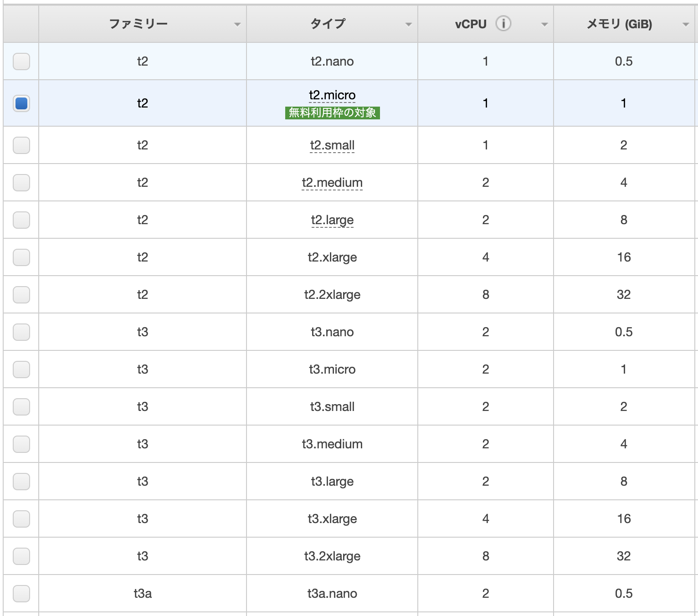Click the t2.xlarge type cell
The height and width of the screenshot is (616, 698).
point(332,257)
